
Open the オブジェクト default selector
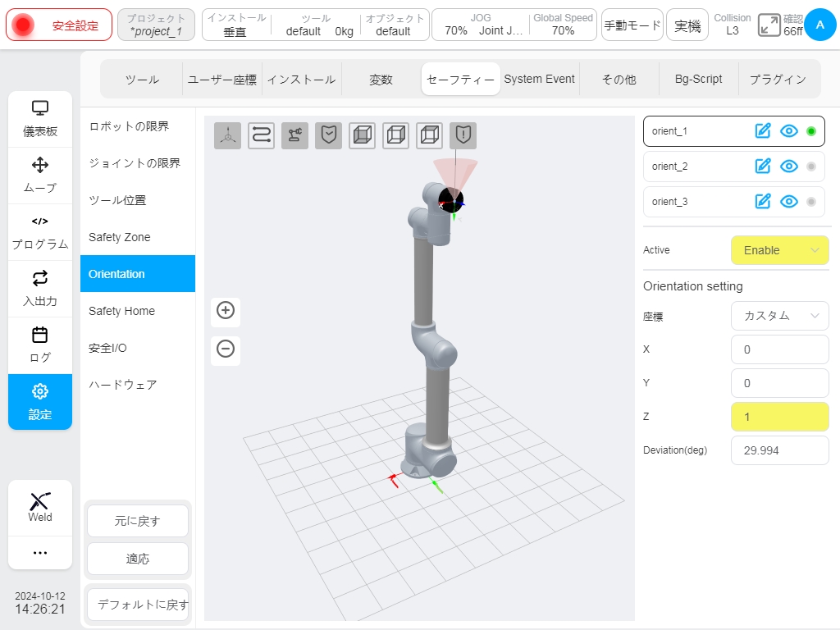click(395, 25)
